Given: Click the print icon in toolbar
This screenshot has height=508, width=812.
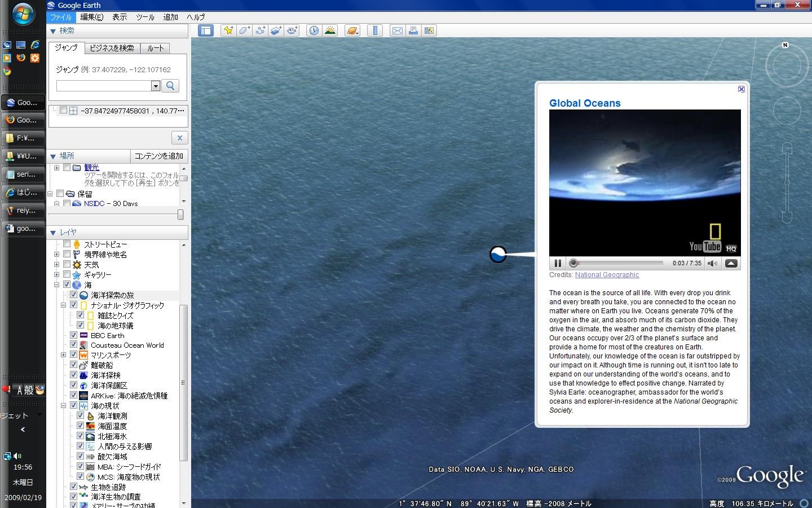Looking at the screenshot, I should [x=413, y=30].
